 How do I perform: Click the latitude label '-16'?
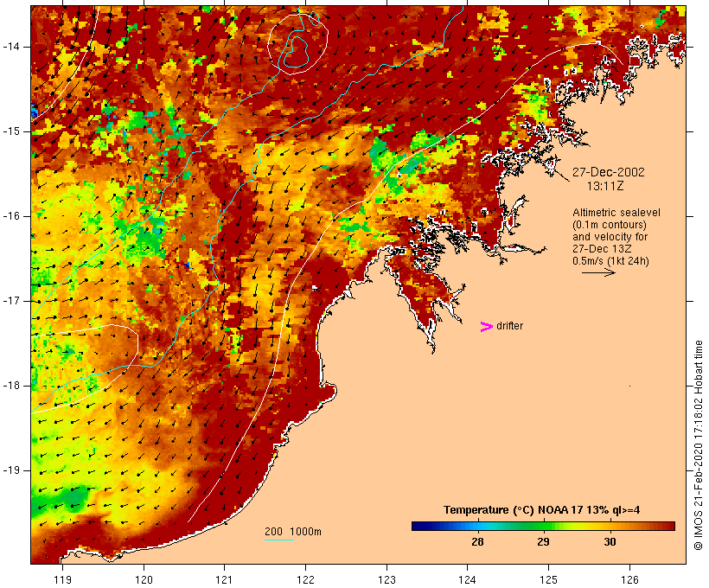tap(11, 216)
